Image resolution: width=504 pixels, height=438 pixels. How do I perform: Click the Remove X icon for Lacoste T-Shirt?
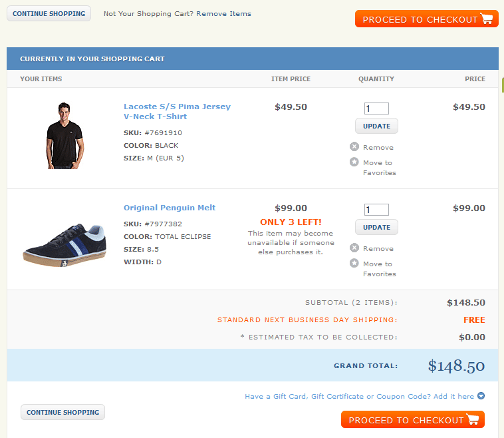pyautogui.click(x=354, y=146)
